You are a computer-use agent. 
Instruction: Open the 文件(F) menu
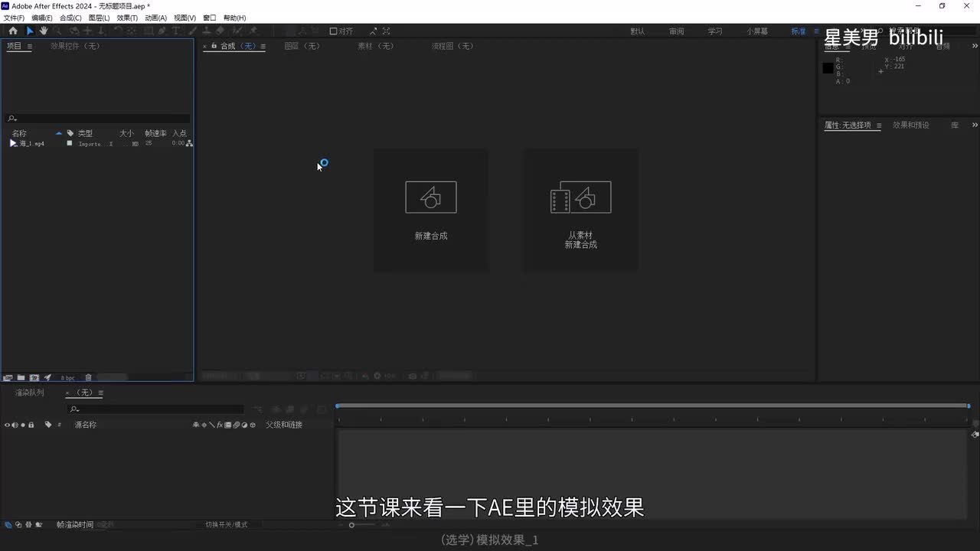[x=14, y=18]
